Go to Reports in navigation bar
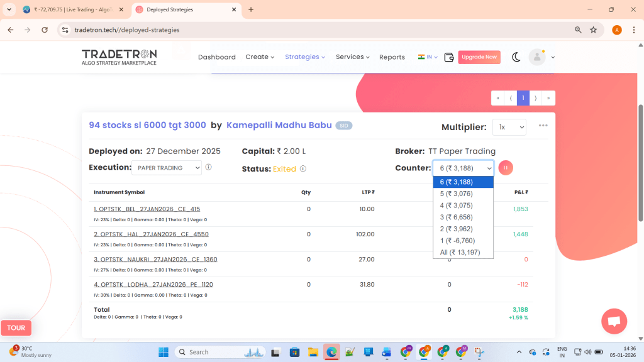 (x=392, y=57)
